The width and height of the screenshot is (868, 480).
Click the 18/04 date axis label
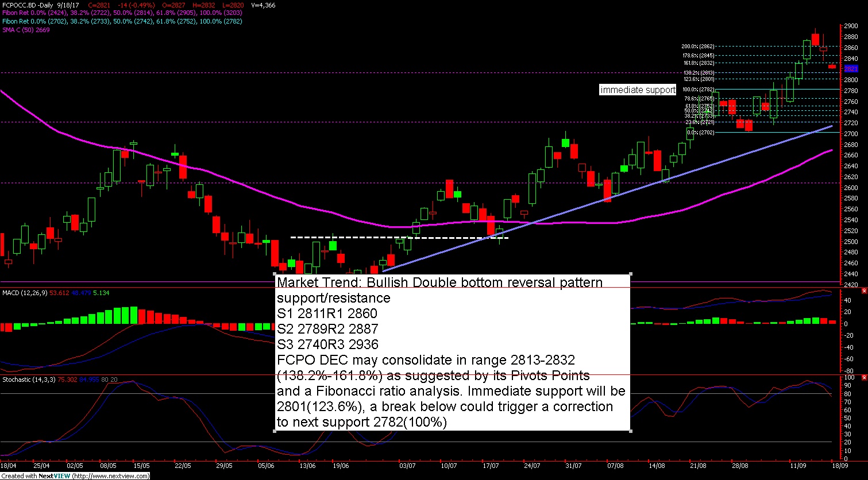[8, 466]
